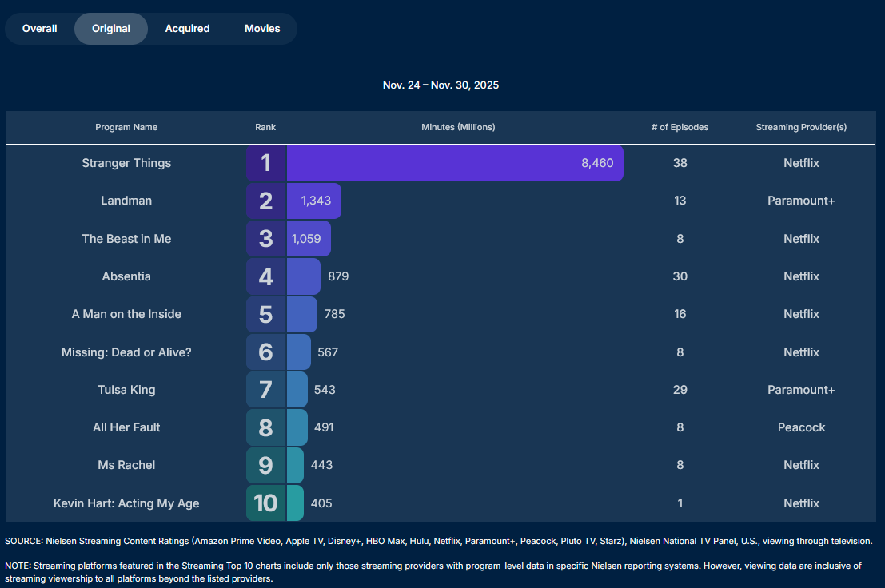Click the rank 1 badge
The height and width of the screenshot is (588, 885).
[266, 163]
